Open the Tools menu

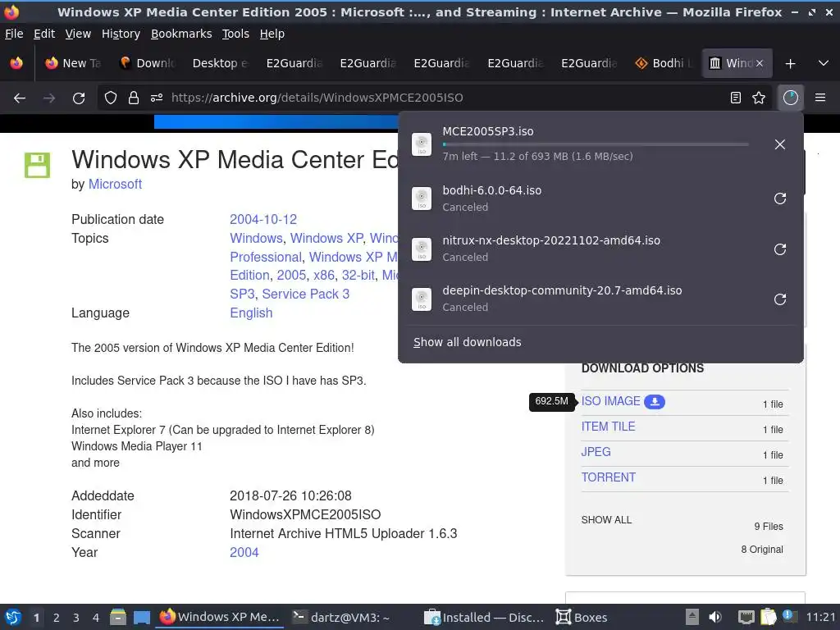pos(235,34)
